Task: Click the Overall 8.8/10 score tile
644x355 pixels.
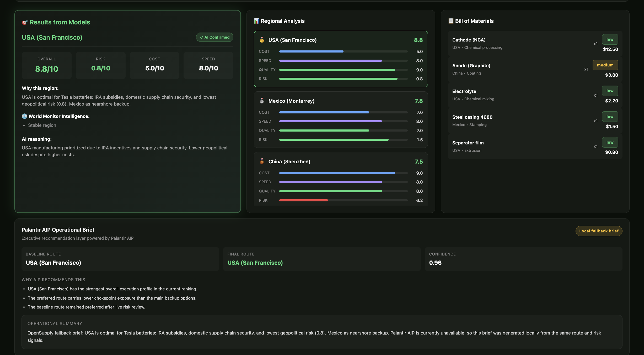Action: (x=47, y=65)
